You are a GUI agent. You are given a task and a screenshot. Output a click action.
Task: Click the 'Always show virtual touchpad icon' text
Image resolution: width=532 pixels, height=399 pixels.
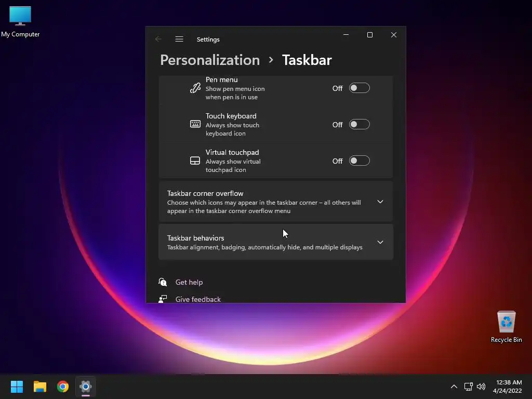233,166
